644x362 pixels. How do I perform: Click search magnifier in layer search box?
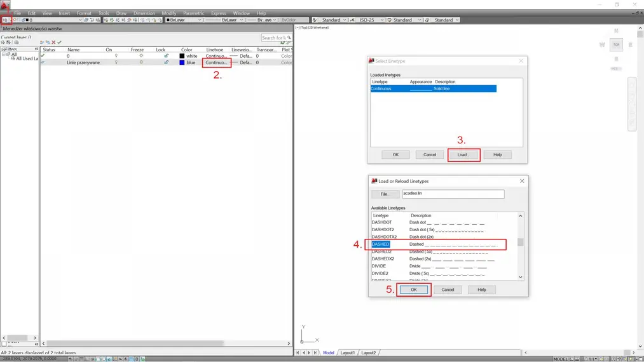click(x=289, y=37)
